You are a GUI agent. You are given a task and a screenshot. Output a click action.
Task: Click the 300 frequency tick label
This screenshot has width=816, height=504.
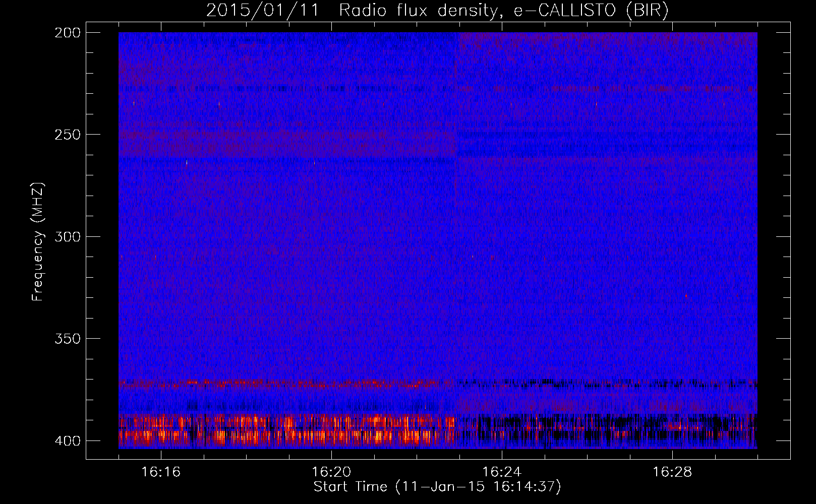[67, 236]
